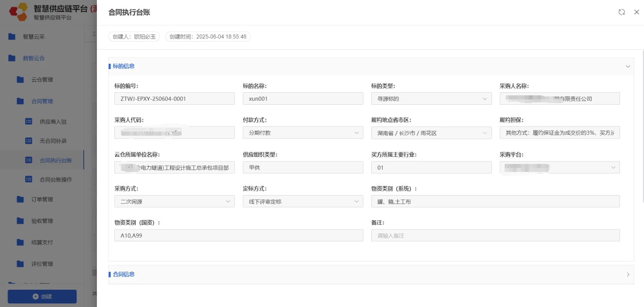Click the list icon beside 合同台账操作
644x307 pixels.
pyautogui.click(x=29, y=179)
